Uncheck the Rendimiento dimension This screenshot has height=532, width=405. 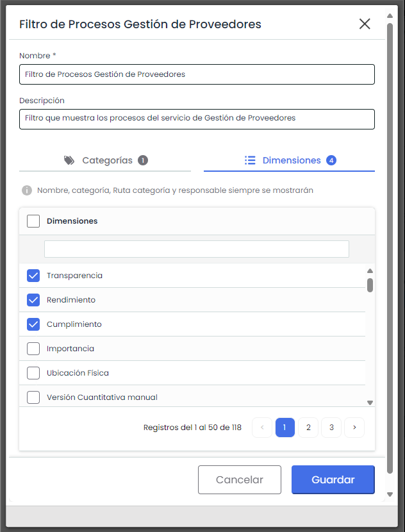point(33,300)
